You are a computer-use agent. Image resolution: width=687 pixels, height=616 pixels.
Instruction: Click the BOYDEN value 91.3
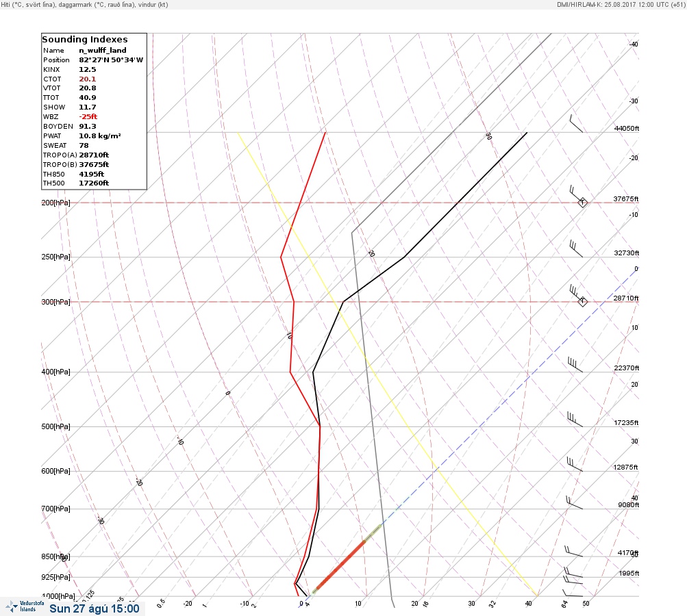tap(87, 126)
